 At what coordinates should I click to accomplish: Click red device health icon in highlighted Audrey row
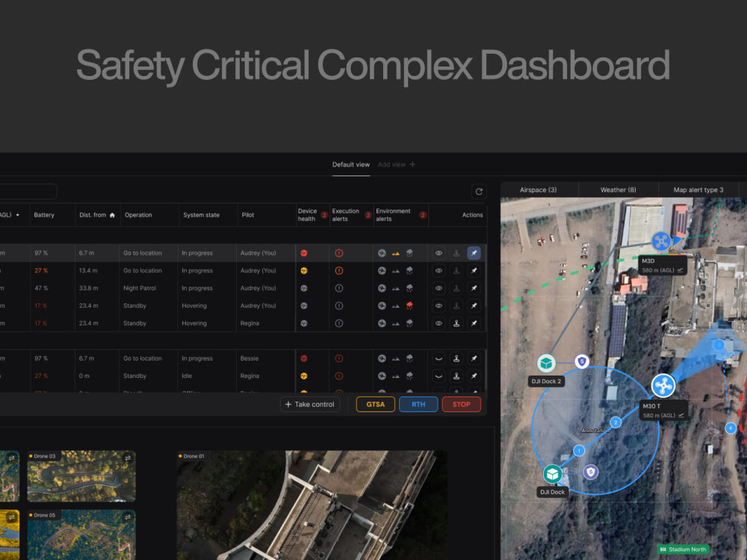click(304, 253)
